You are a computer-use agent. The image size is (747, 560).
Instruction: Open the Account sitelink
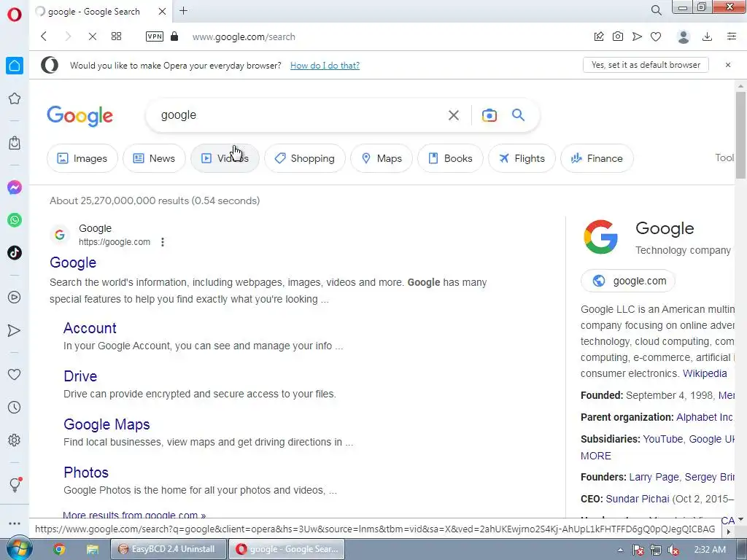click(x=90, y=328)
